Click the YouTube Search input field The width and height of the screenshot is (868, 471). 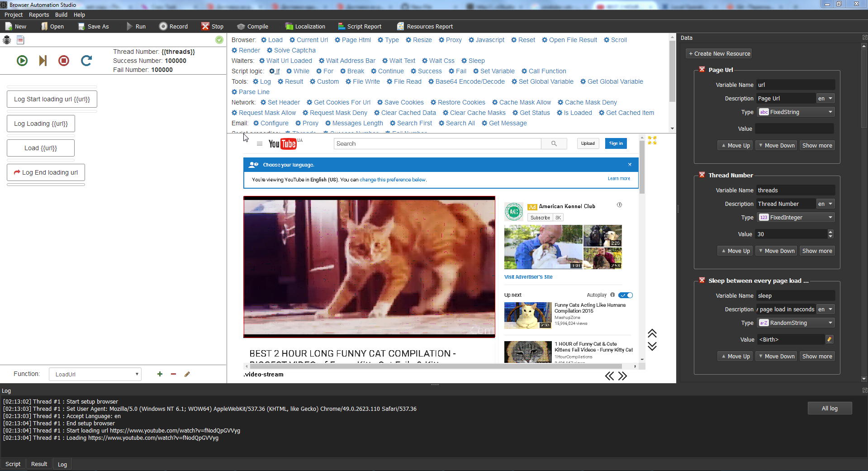(437, 143)
